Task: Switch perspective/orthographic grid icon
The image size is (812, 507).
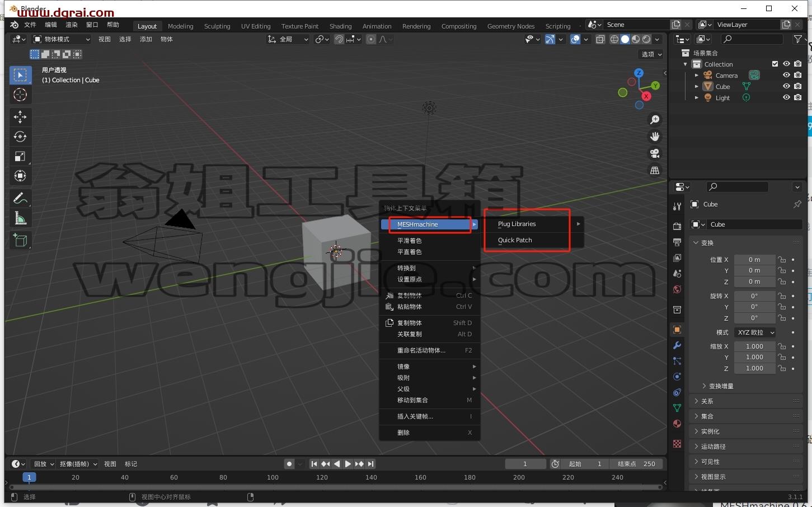Action: click(x=655, y=170)
